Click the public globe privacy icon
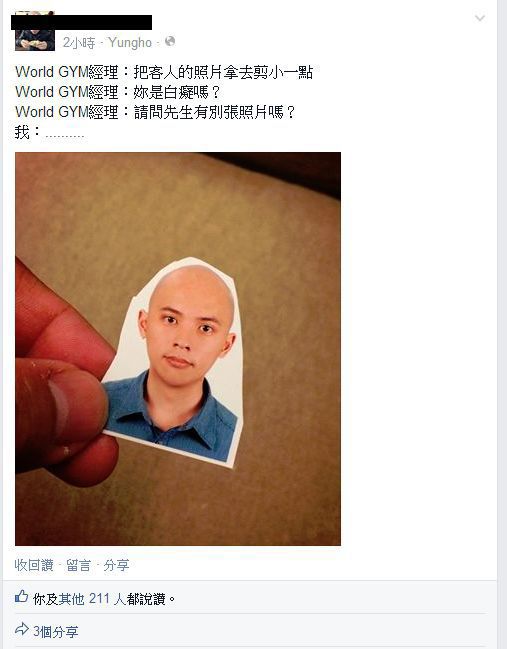 (170, 41)
